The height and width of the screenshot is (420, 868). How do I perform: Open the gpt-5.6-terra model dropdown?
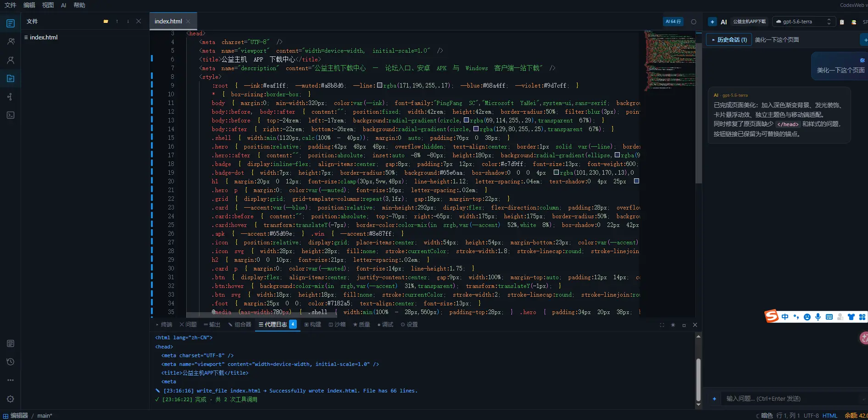pyautogui.click(x=803, y=22)
